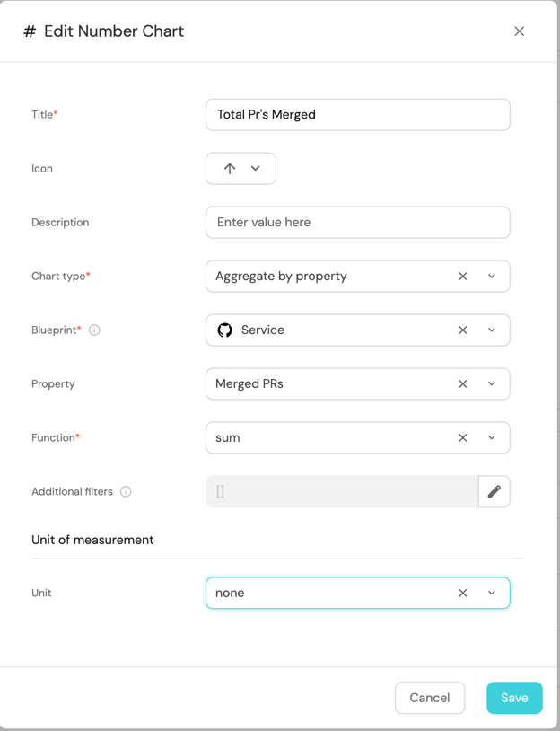Screen dimensions: 560x731
Task: Open the Icon picker dropdown
Action: click(241, 169)
